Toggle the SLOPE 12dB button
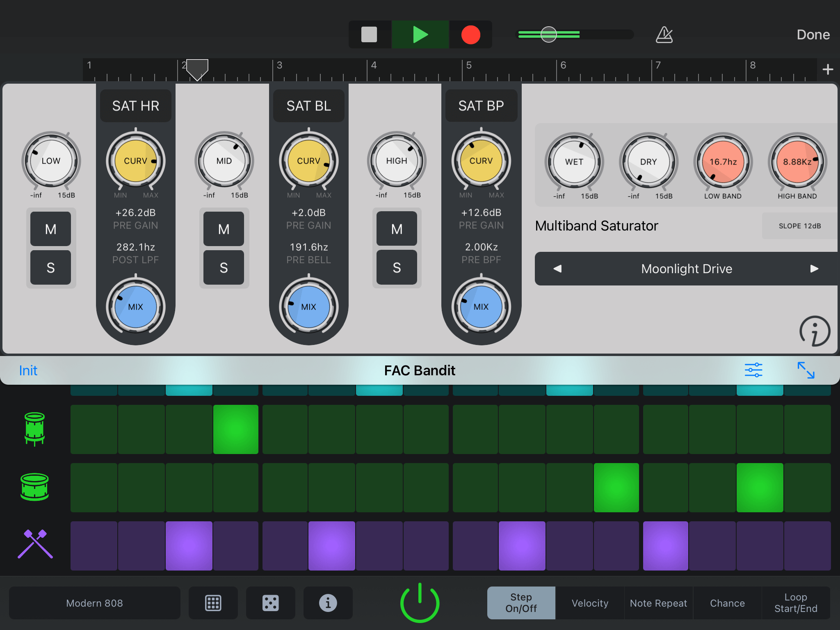The height and width of the screenshot is (630, 840). click(x=800, y=226)
